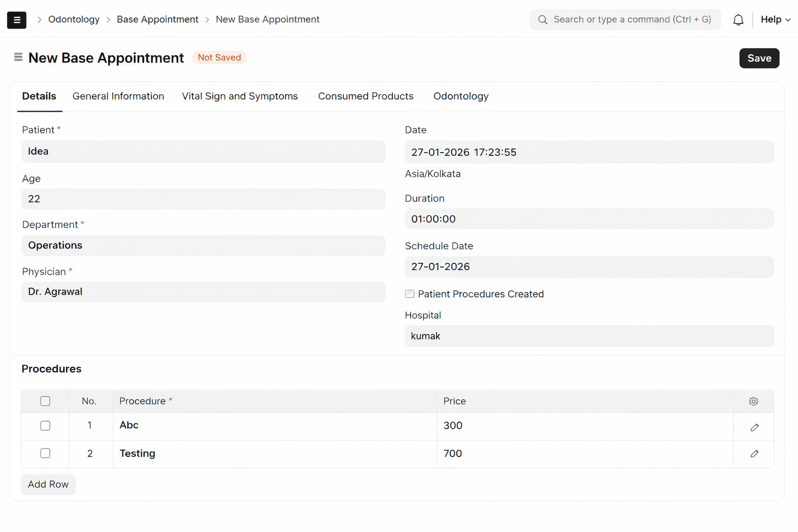Click the search magnifier icon
The height and width of the screenshot is (532, 798).
click(542, 20)
